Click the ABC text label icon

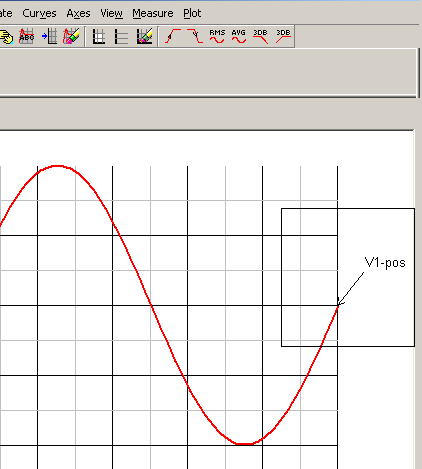tap(27, 36)
